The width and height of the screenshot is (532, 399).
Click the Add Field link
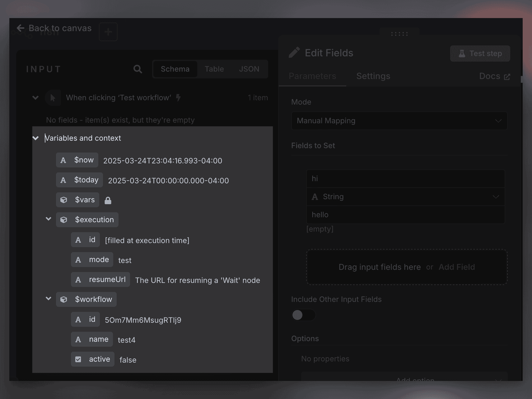coord(457,267)
